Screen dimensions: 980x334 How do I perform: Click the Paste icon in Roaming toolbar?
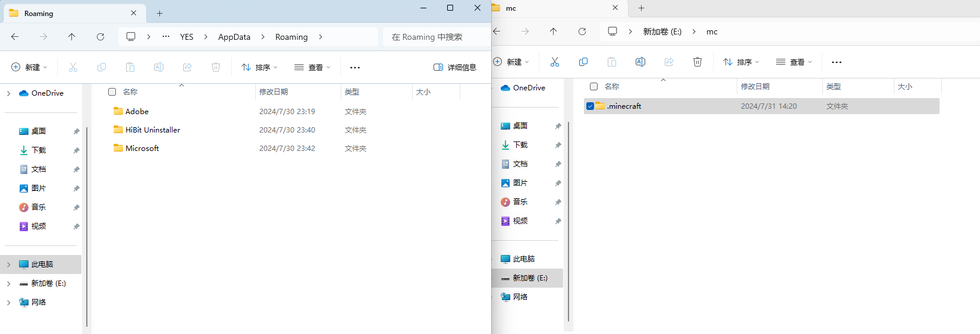tap(130, 67)
